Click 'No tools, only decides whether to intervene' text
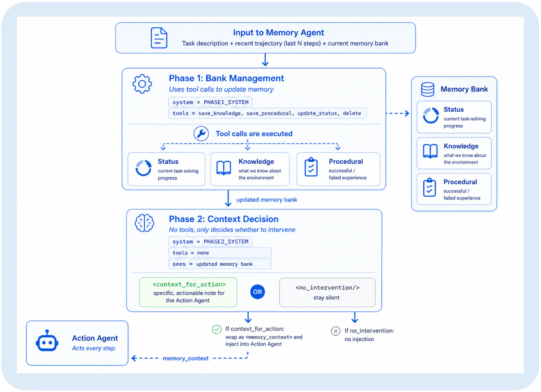541x392 pixels. point(232,230)
